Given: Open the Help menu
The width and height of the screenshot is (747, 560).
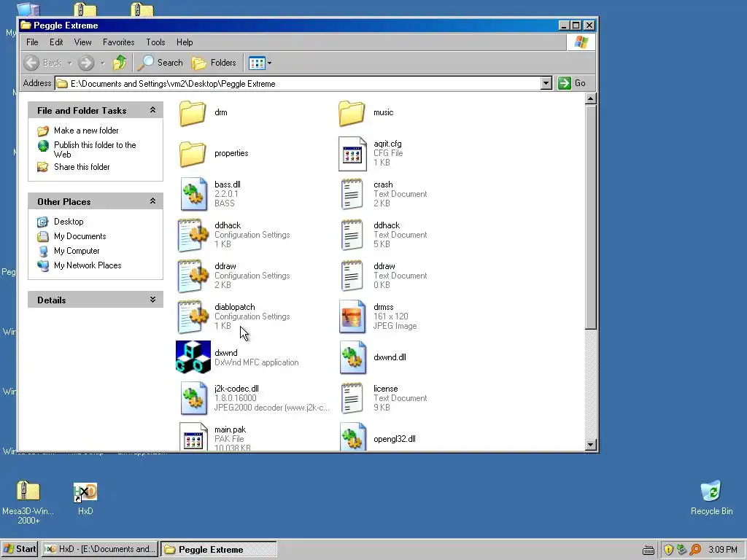Looking at the screenshot, I should 185,42.
